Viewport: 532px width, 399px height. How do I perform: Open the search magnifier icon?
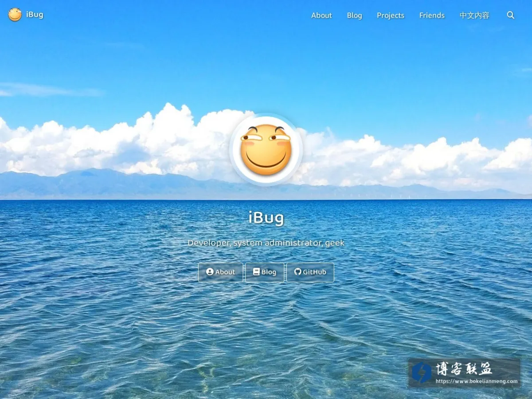coord(511,15)
